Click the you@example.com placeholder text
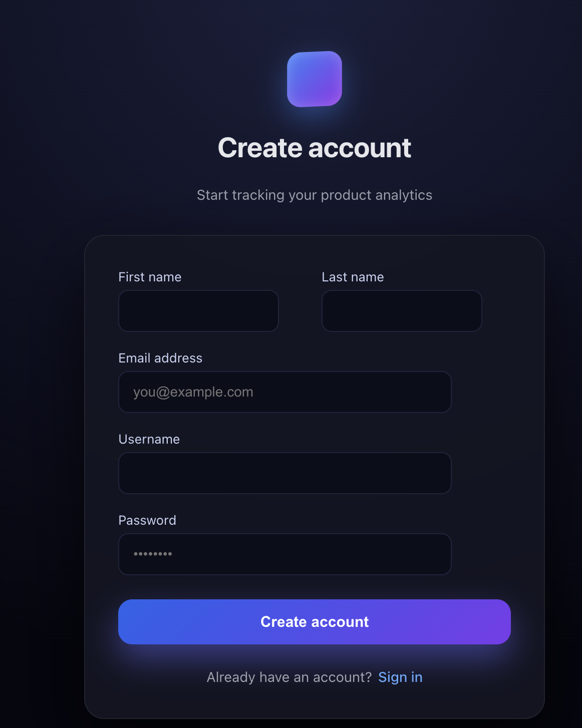582x728 pixels. (x=193, y=392)
